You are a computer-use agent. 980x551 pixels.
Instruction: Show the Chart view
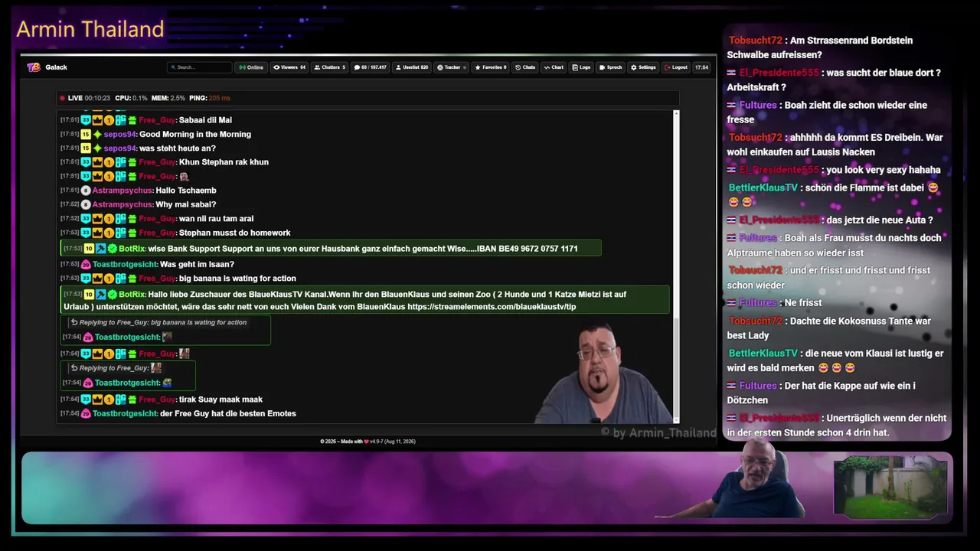[554, 67]
